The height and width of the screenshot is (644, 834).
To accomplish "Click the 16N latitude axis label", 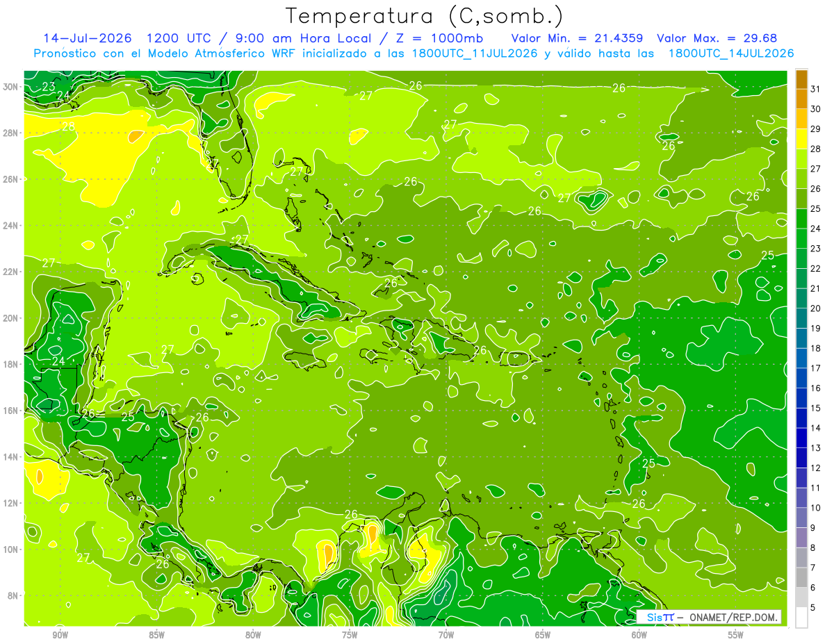I will point(11,410).
